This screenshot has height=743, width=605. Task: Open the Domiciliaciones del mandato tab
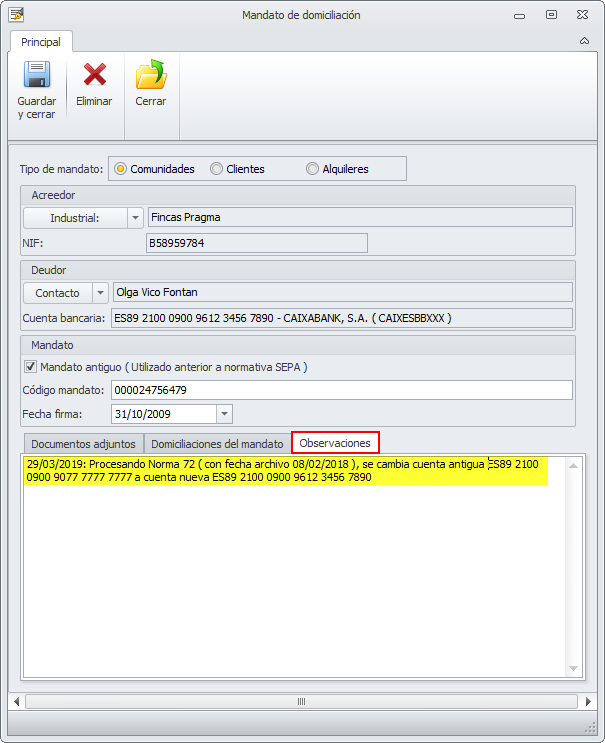(217, 444)
